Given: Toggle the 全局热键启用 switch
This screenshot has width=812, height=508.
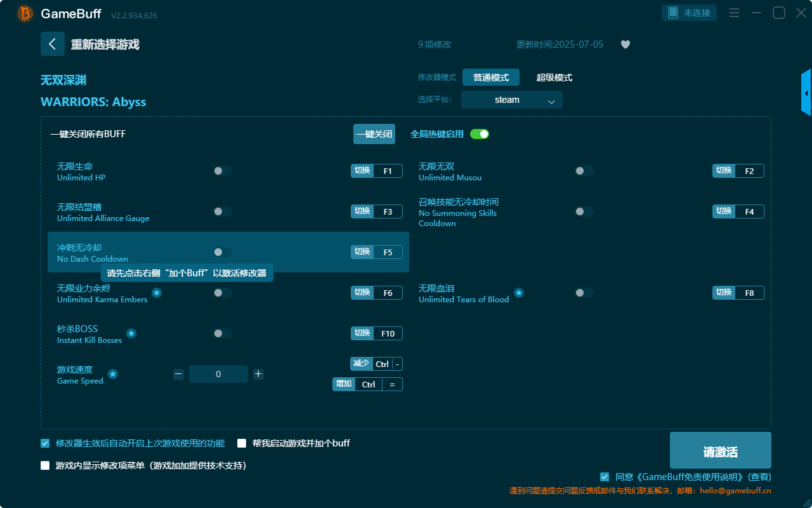Looking at the screenshot, I should [x=479, y=134].
